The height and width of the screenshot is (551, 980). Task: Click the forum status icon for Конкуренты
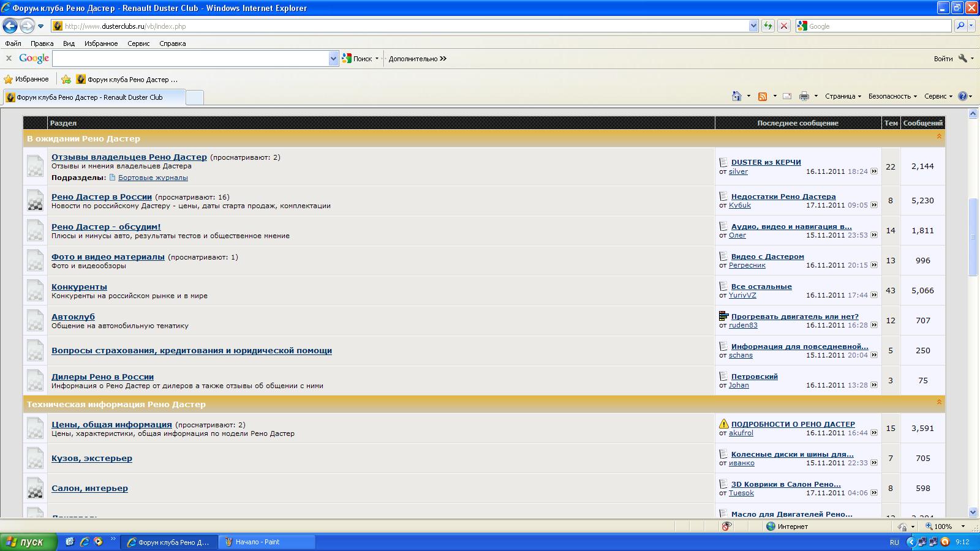(35, 291)
